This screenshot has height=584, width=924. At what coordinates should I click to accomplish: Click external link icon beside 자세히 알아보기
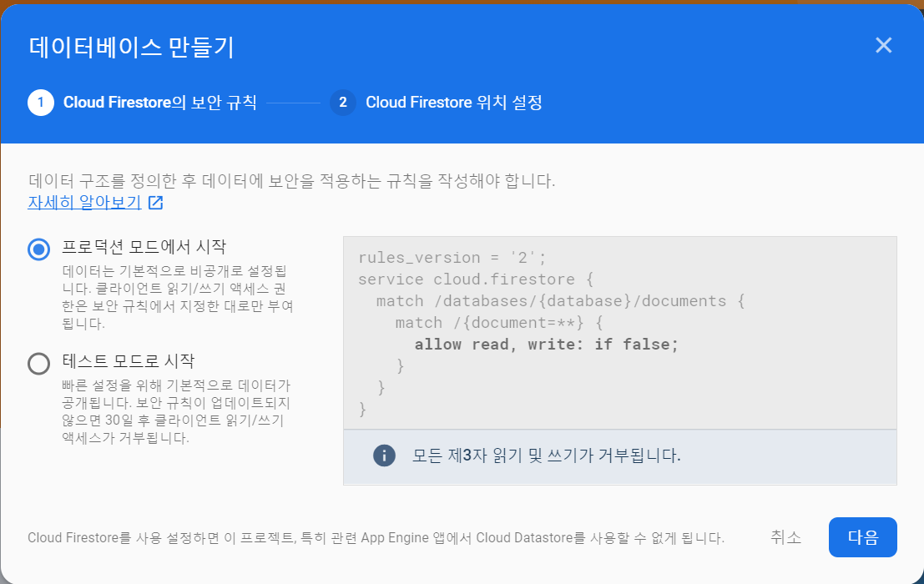click(x=155, y=203)
